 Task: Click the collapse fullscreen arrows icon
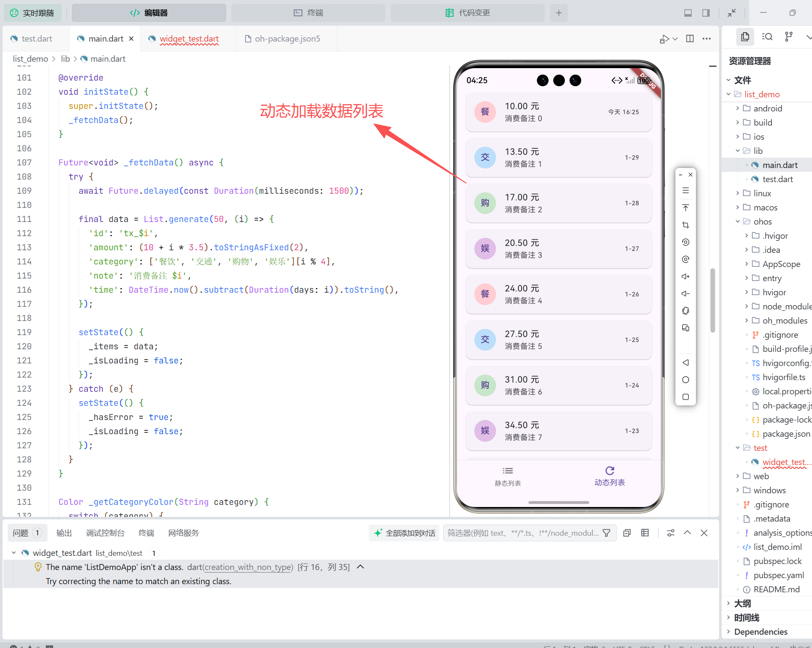[731, 13]
